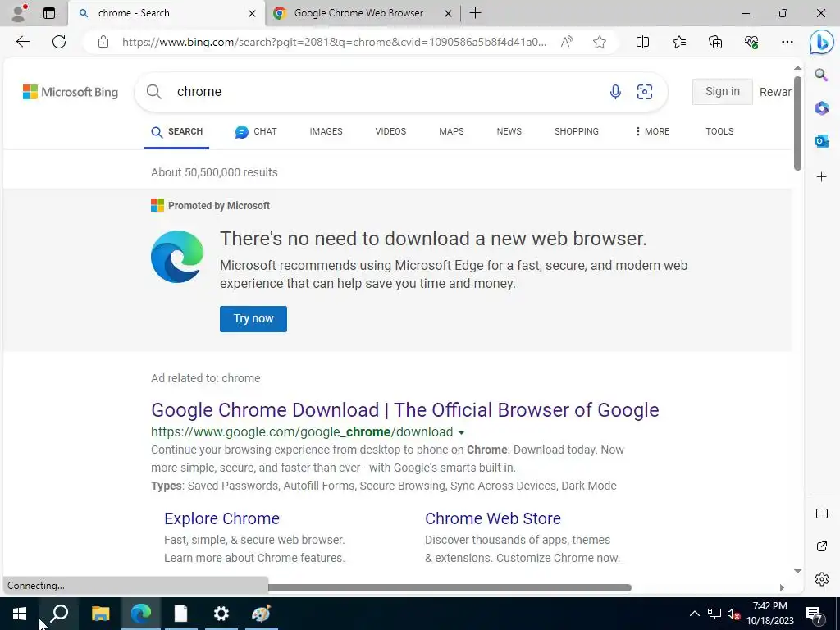This screenshot has width=840, height=630.
Task: Switch to the Google Chrome Web Browser tab
Action: click(x=363, y=13)
